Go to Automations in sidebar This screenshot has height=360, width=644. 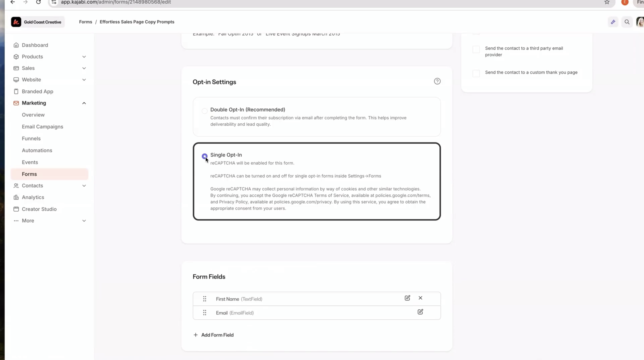click(37, 151)
